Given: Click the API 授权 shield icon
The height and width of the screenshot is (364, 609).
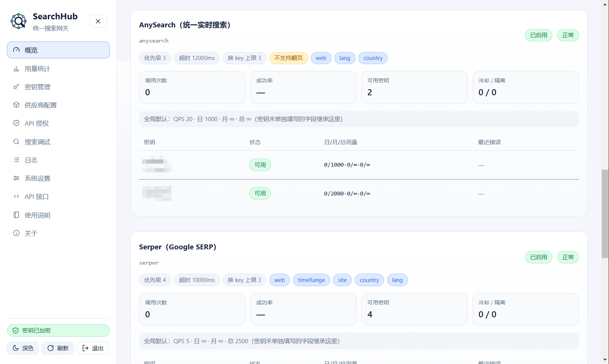Looking at the screenshot, I should [16, 123].
